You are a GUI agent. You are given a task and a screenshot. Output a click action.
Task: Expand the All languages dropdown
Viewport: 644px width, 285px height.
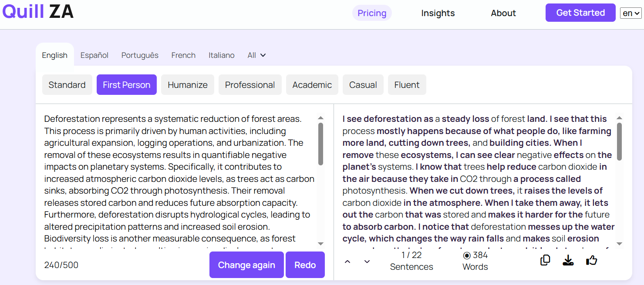click(256, 55)
